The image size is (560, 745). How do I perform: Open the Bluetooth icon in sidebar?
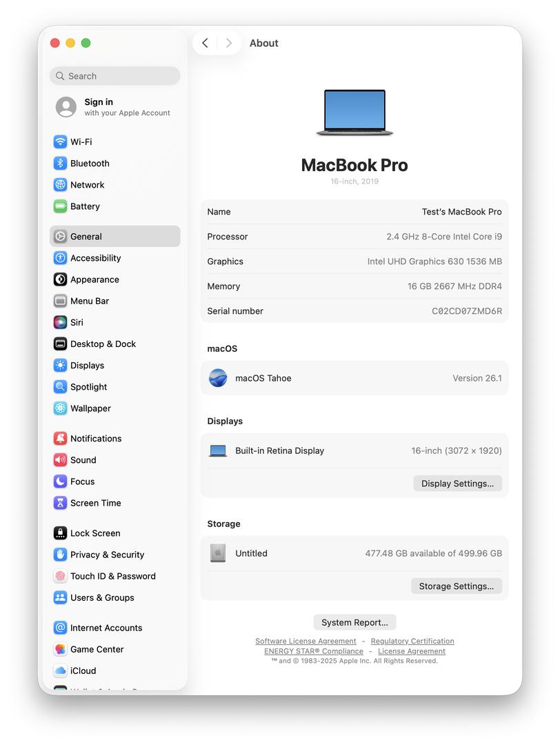coord(60,163)
